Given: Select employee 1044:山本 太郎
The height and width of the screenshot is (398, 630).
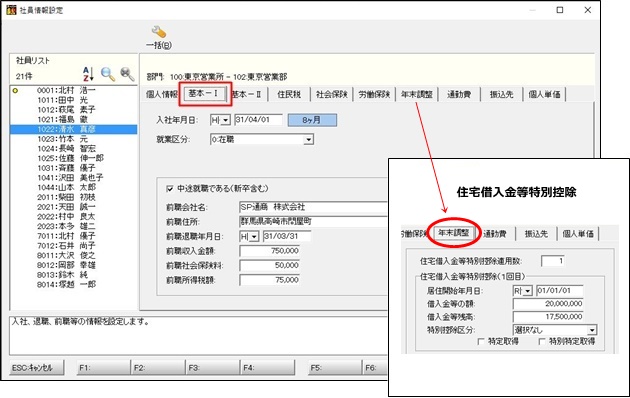Looking at the screenshot, I should (66, 187).
